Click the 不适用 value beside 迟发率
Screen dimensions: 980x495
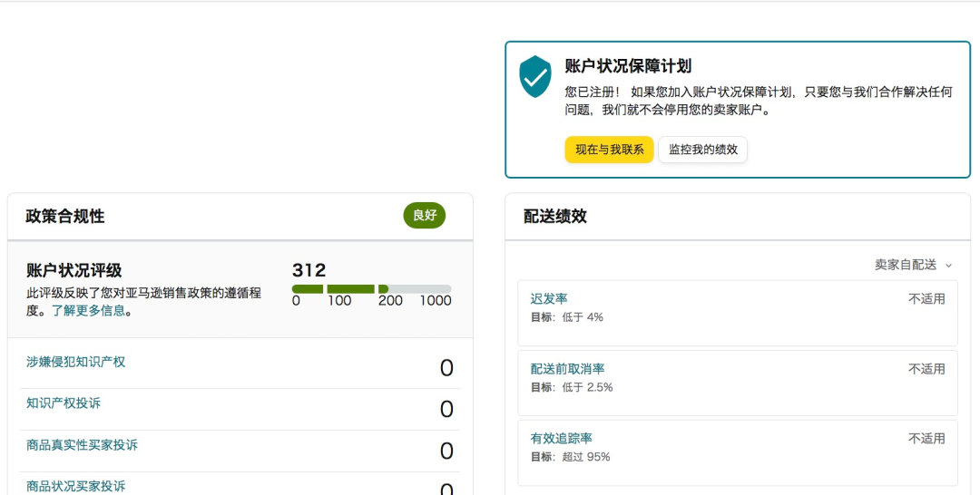click(926, 299)
